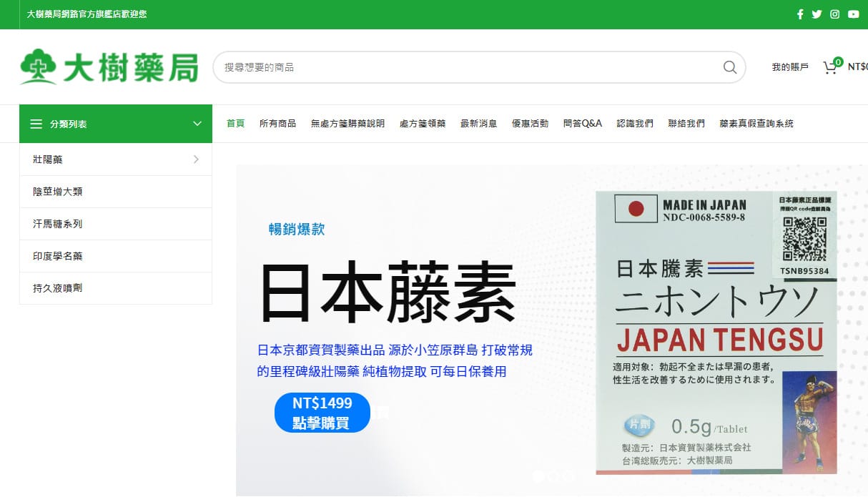The image size is (868, 497).
Task: Open 藥素真假查詢系統 link
Action: [756, 124]
